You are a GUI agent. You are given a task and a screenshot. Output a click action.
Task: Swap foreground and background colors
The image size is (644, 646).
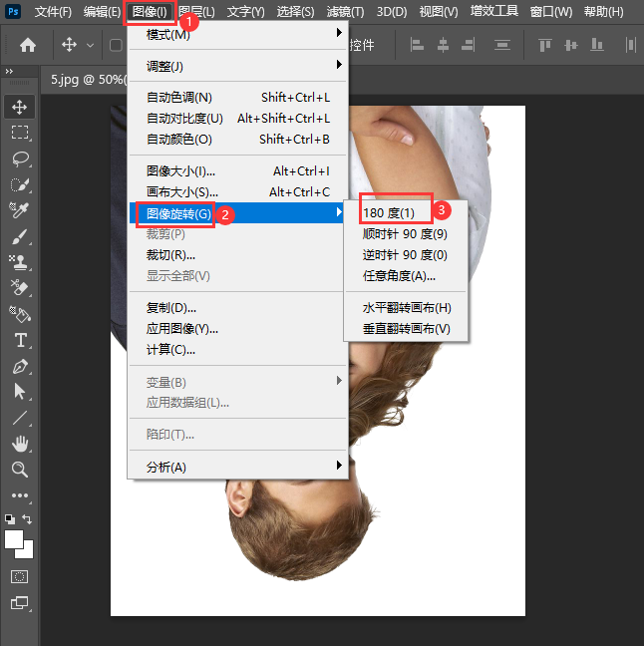pyautogui.click(x=27, y=519)
